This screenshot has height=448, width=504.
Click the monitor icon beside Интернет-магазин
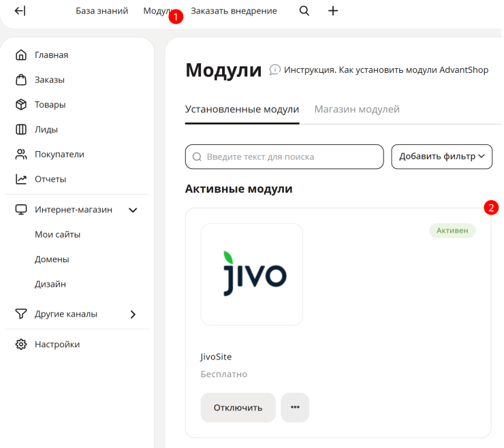(21, 210)
